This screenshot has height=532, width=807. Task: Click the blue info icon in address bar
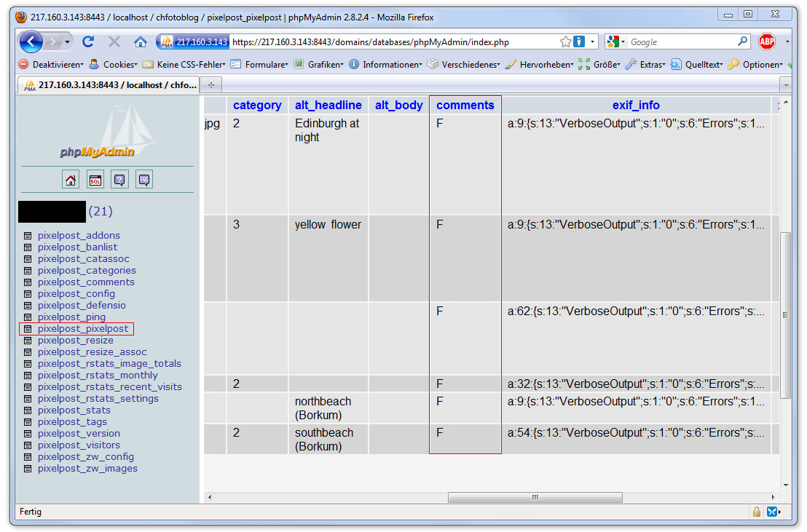579,41
